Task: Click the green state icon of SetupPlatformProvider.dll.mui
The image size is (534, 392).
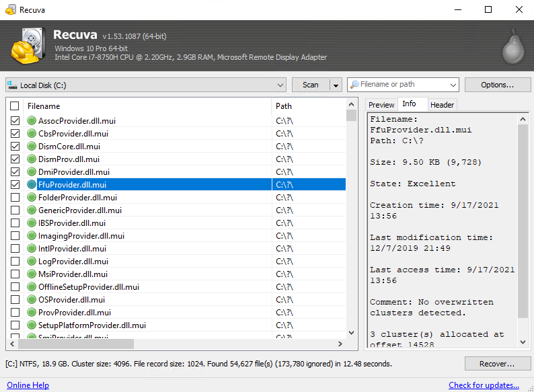Action: click(32, 325)
